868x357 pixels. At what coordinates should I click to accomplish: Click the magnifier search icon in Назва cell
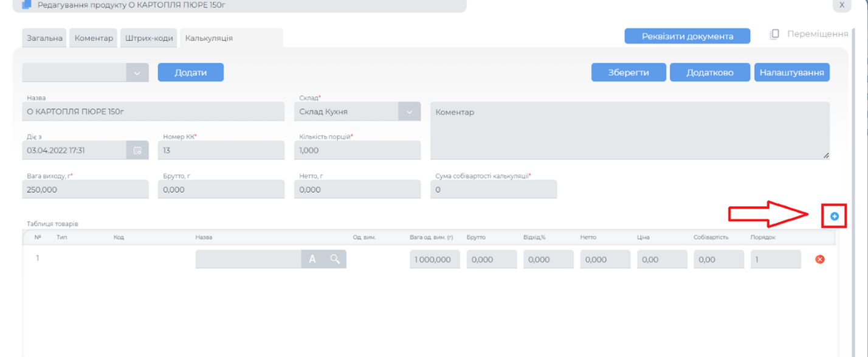coord(335,259)
